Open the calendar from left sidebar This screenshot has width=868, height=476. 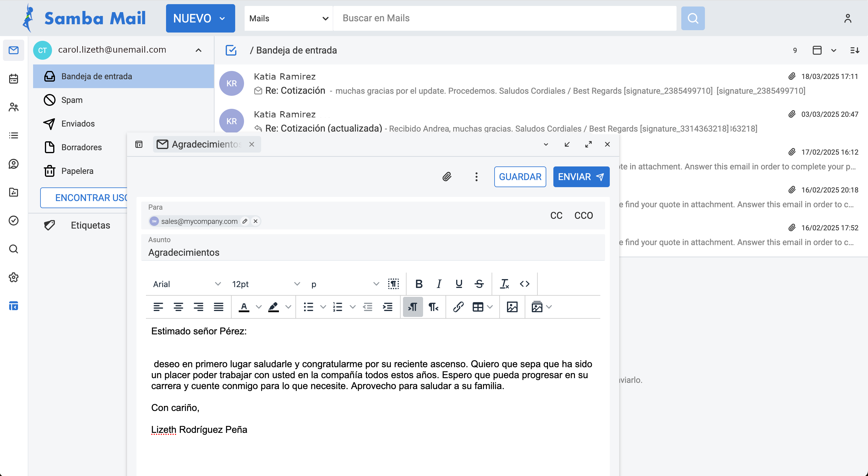14,79
